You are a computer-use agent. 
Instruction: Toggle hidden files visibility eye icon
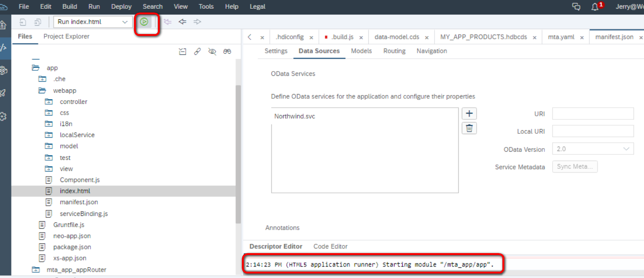point(212,51)
